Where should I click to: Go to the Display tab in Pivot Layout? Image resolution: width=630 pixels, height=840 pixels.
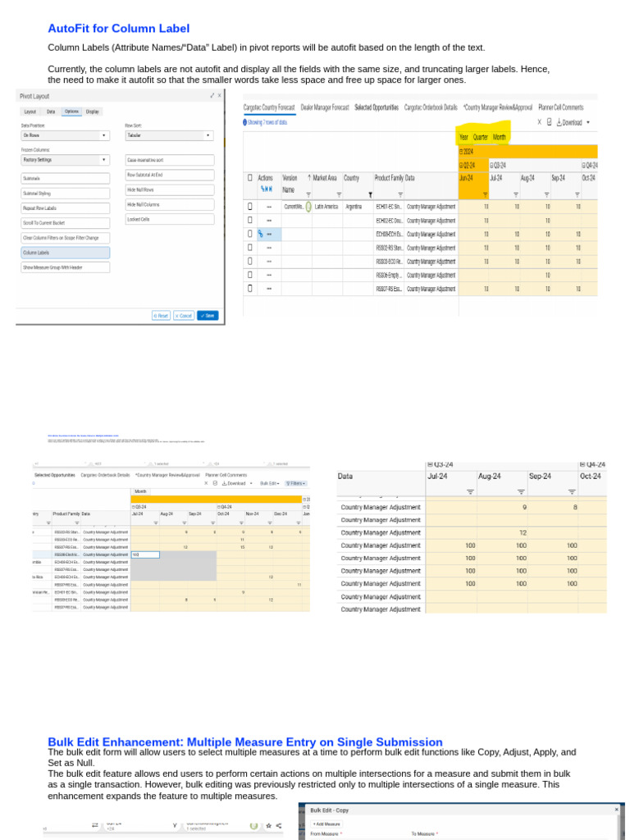pos(93,112)
